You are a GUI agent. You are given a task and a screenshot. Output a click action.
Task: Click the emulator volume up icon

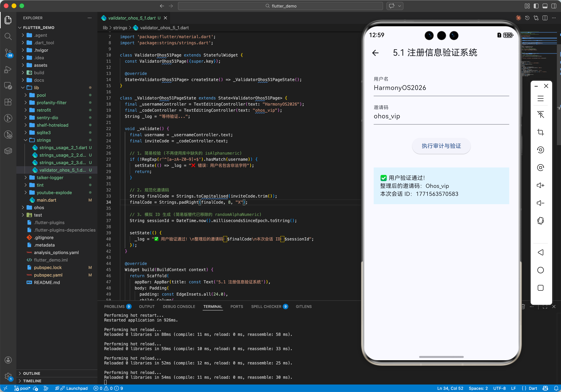coord(540,185)
